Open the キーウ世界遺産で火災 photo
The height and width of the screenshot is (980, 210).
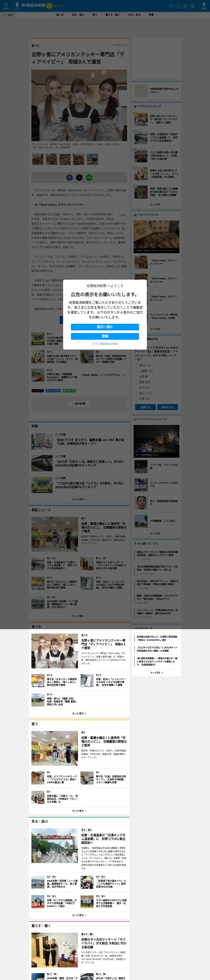156,441
